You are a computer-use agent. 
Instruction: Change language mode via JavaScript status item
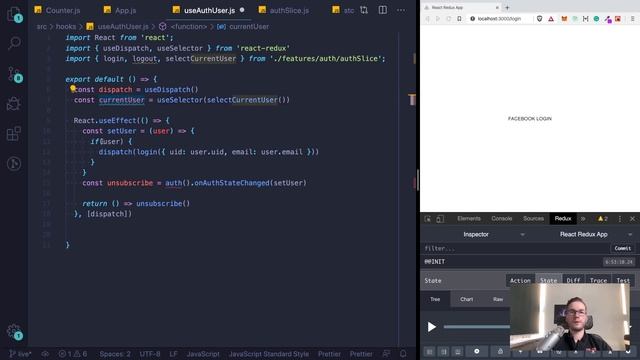pos(203,354)
